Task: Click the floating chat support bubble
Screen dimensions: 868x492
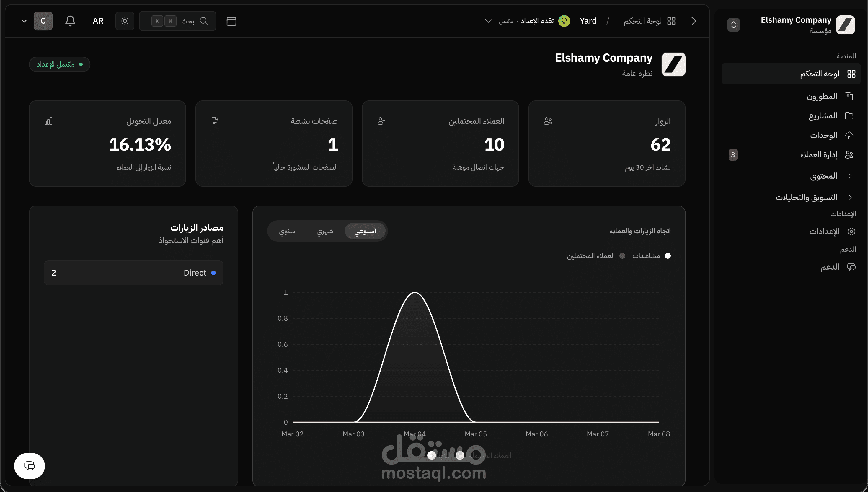Action: coord(30,466)
